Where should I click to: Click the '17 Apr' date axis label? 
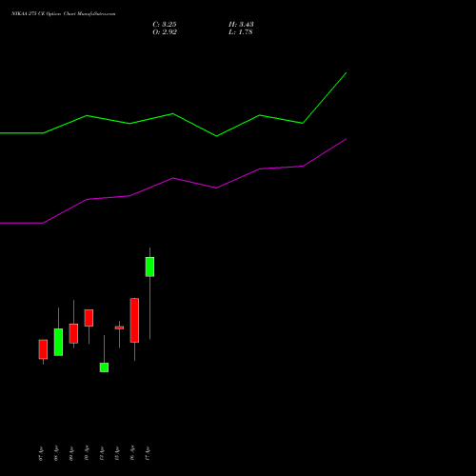pyautogui.click(x=148, y=453)
